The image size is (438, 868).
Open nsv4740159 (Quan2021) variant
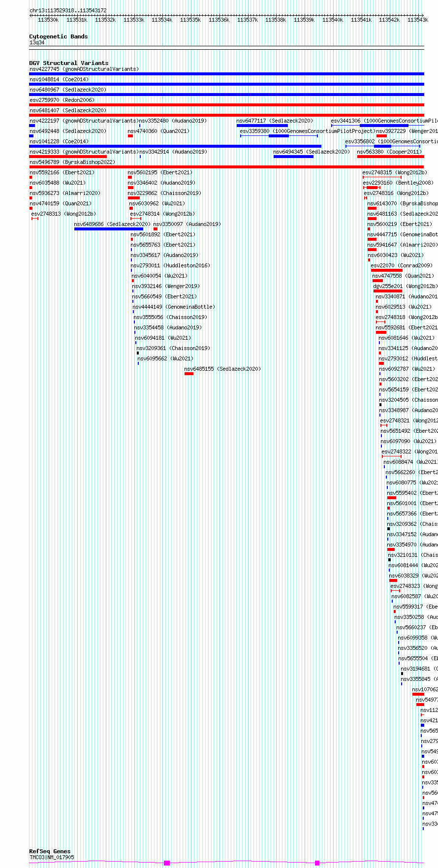click(x=61, y=203)
